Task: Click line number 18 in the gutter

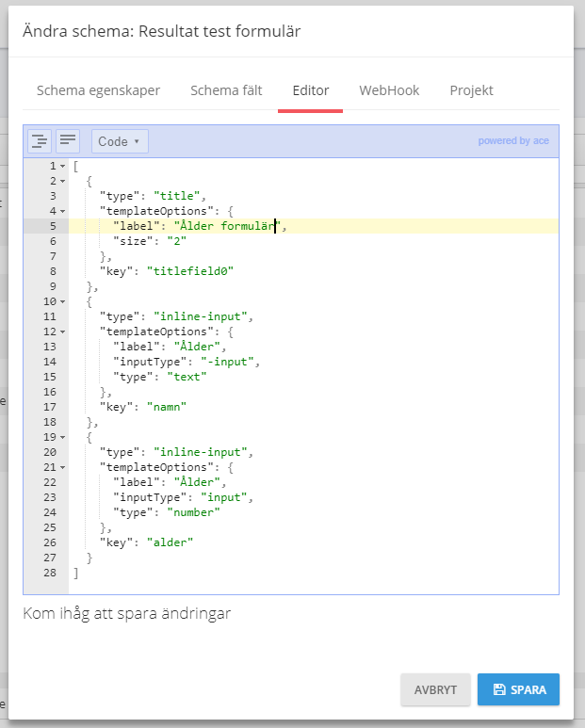Action: point(50,422)
